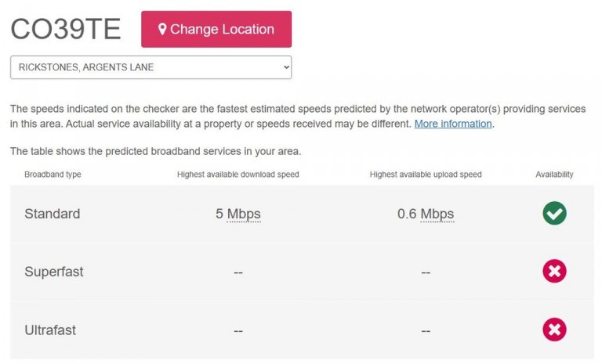Click the Change Location button
The image size is (602, 364).
pyautogui.click(x=216, y=29)
